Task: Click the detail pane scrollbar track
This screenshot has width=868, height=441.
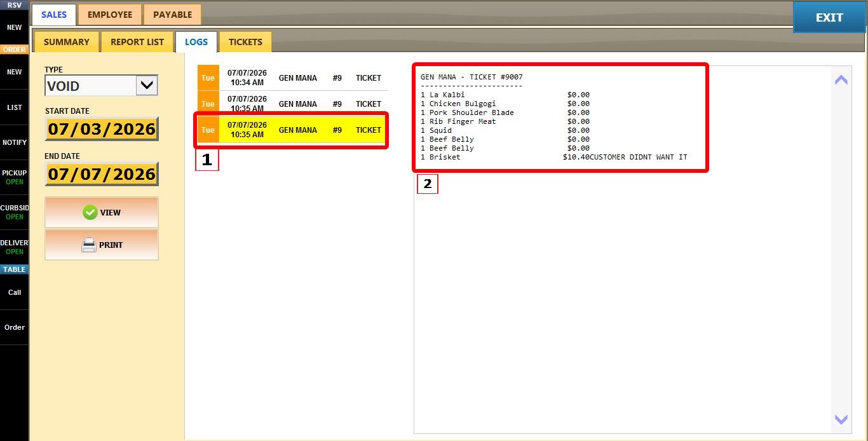Action: (841, 249)
